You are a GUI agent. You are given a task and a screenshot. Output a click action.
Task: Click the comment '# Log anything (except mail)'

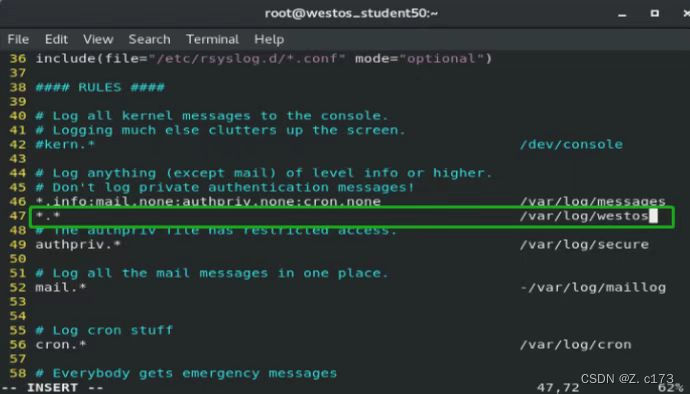156,173
